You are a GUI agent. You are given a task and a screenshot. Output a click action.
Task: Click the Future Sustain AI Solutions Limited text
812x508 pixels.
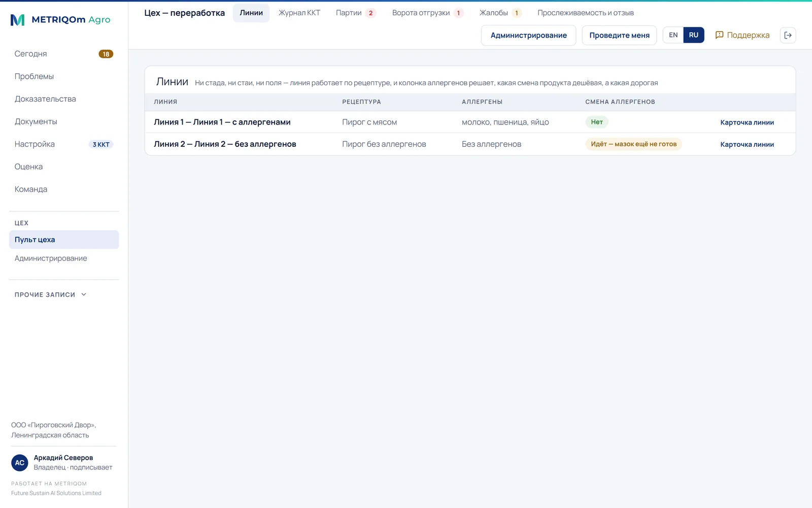click(x=56, y=493)
